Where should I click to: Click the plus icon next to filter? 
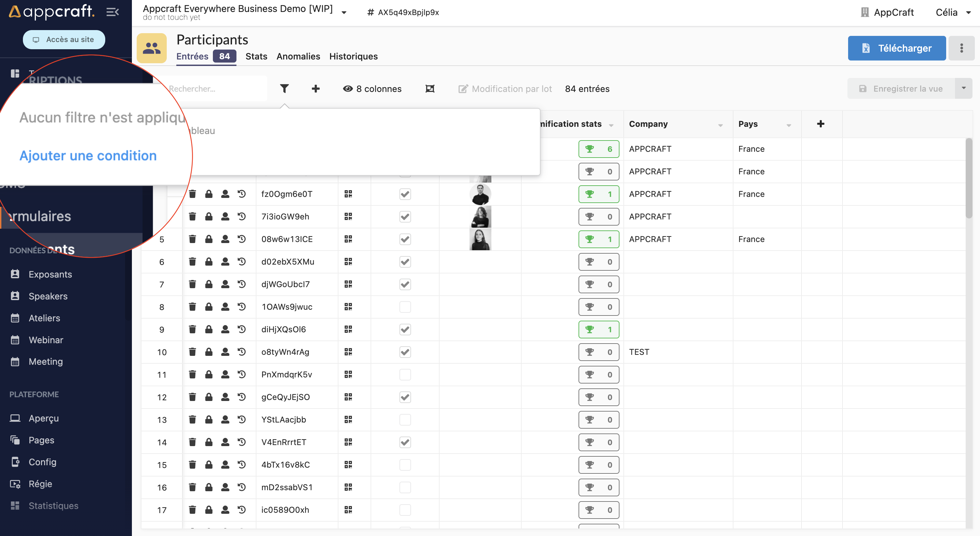click(315, 89)
